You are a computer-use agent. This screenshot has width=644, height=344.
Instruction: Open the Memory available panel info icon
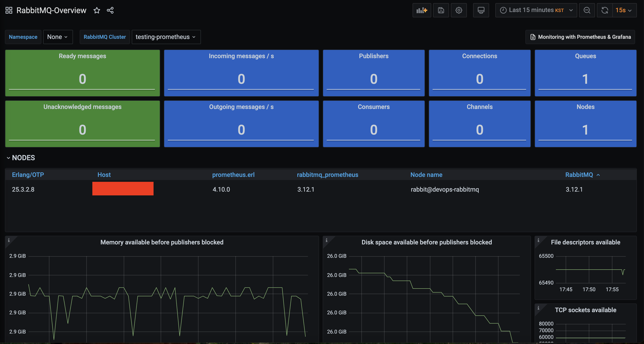(x=9, y=240)
